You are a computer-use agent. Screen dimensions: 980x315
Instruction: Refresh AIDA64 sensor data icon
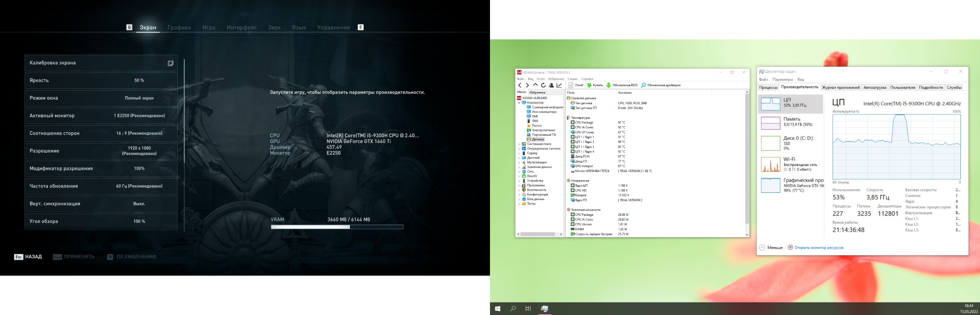coord(543,85)
